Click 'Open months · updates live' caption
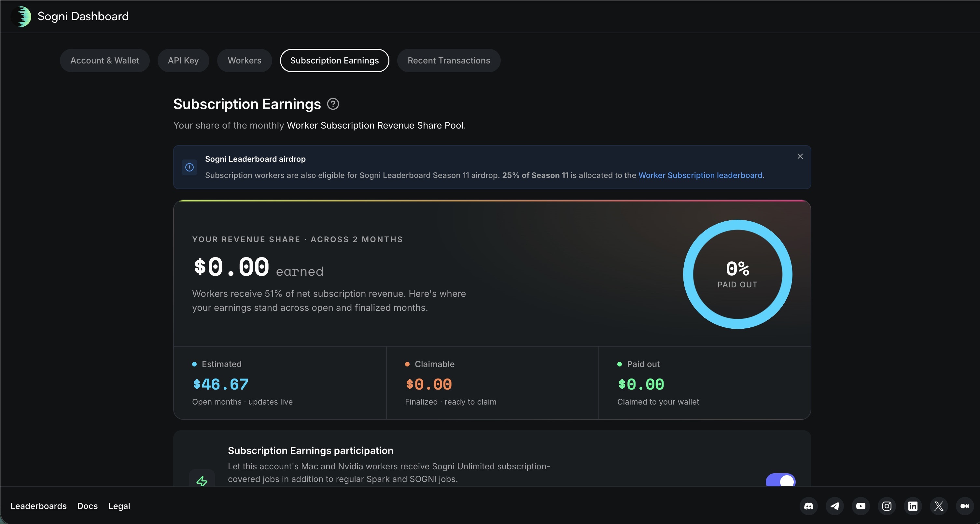 point(242,402)
